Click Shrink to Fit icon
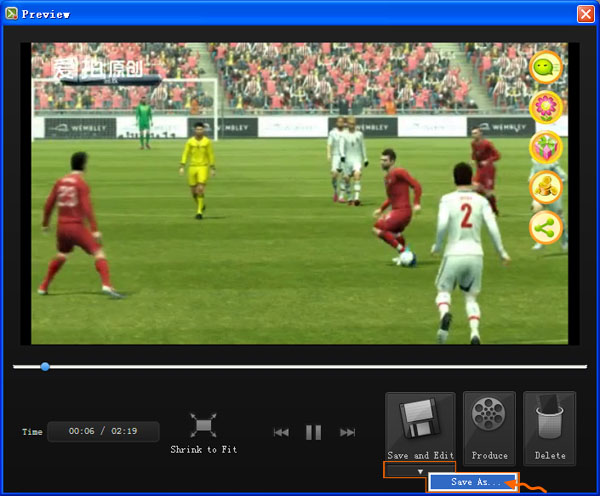 (204, 425)
